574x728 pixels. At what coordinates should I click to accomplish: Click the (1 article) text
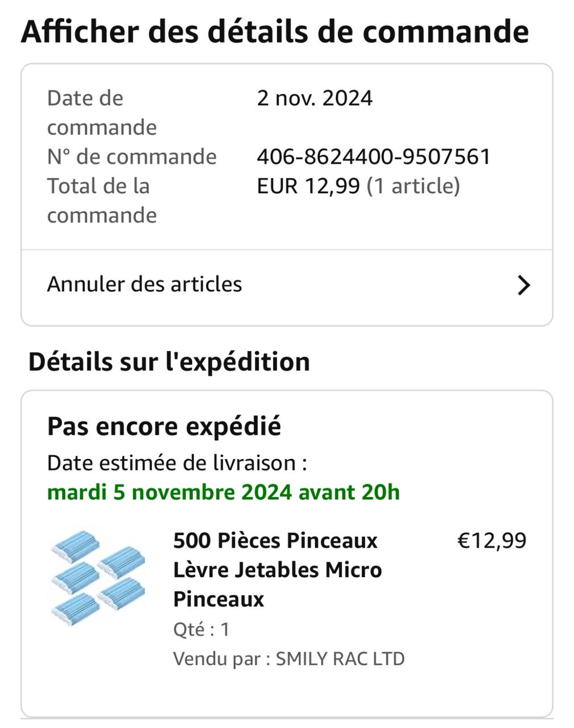tap(413, 186)
